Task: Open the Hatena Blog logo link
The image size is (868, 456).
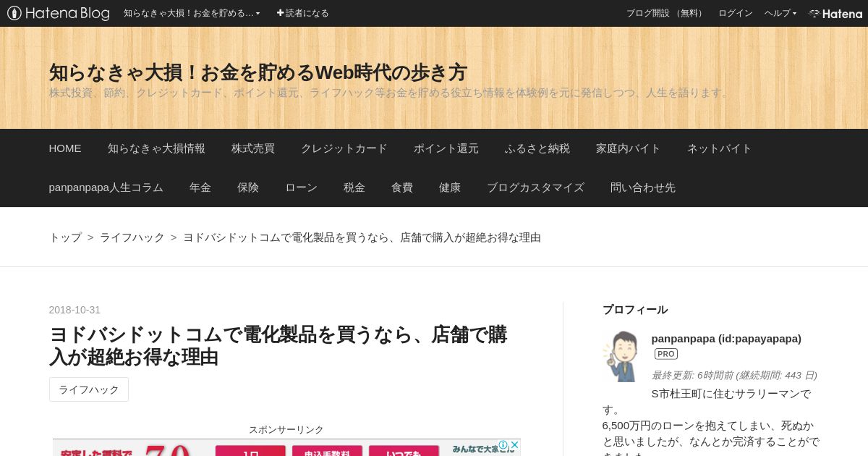Action: pyautogui.click(x=59, y=13)
